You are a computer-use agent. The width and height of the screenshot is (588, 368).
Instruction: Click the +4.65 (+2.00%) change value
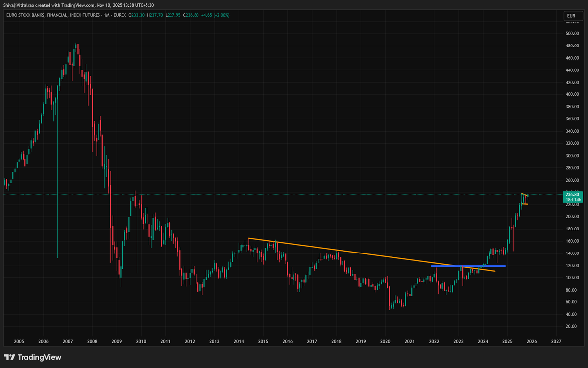[x=216, y=15]
